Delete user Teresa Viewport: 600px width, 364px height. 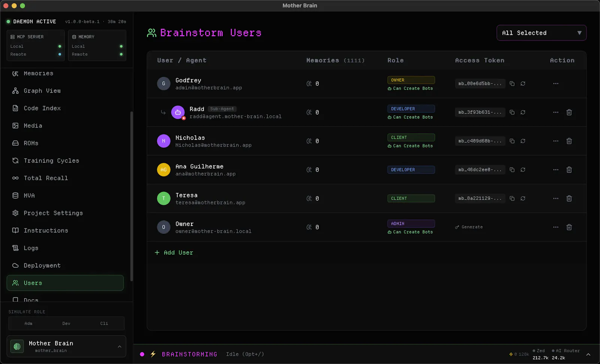click(569, 198)
